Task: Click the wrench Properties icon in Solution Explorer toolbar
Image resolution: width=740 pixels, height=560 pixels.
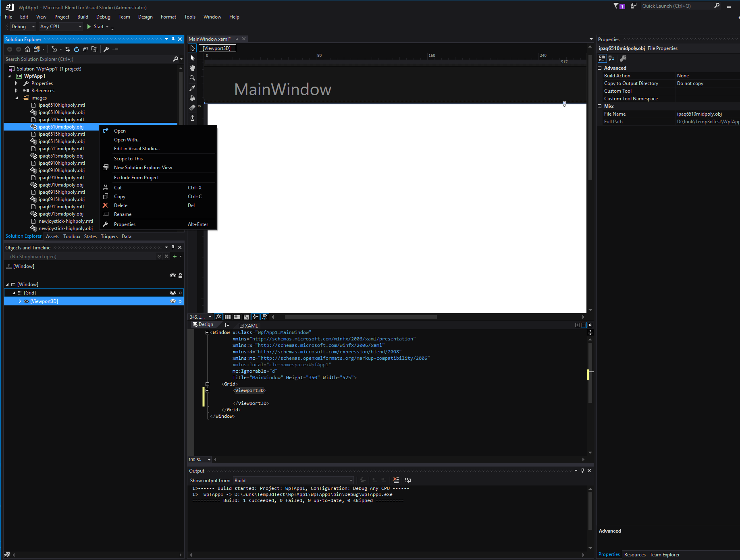Action: click(106, 49)
